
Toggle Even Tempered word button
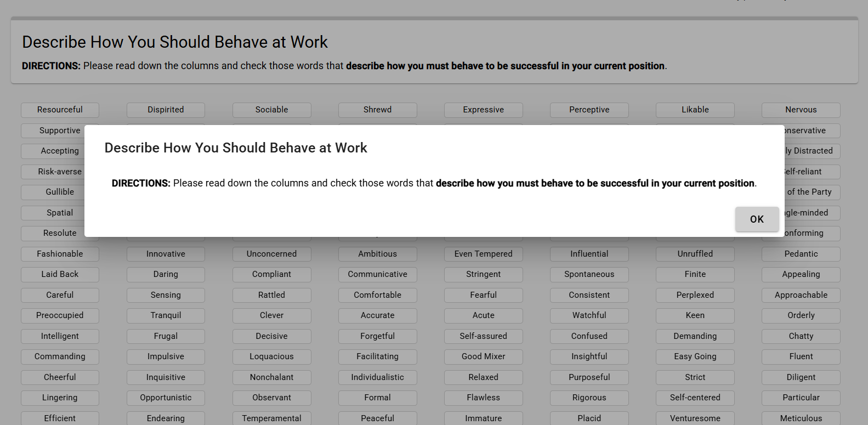[483, 254]
